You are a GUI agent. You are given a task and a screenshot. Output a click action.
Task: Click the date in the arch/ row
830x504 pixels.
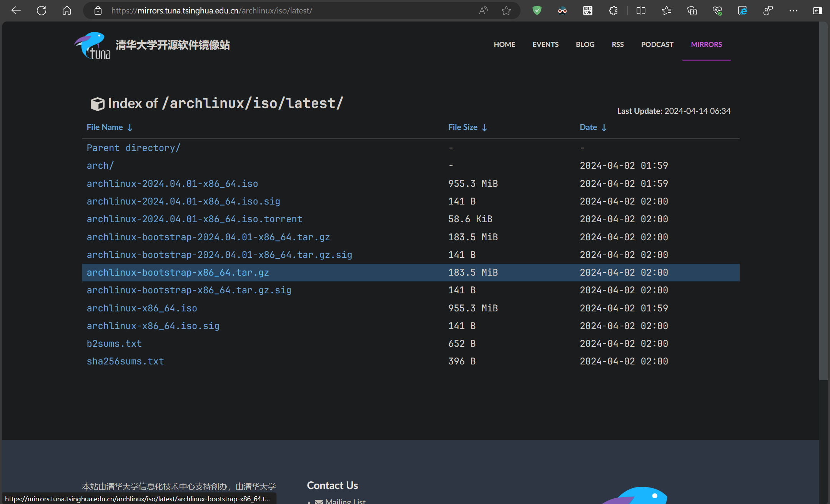(624, 166)
